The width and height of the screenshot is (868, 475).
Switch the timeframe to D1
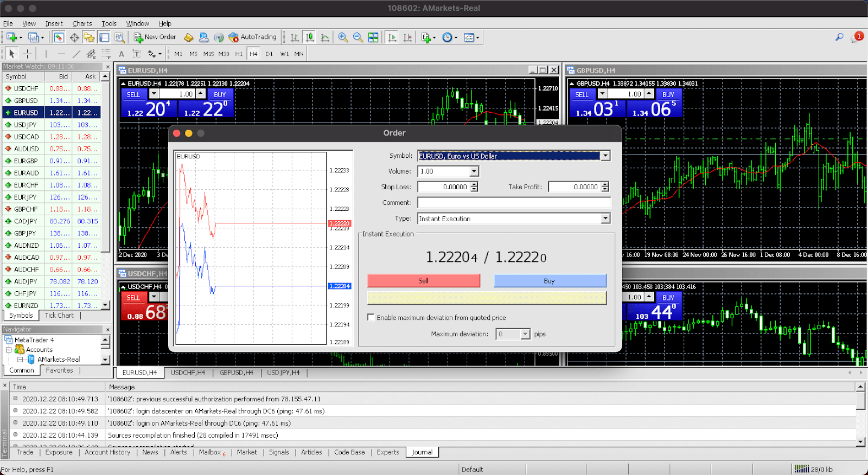pyautogui.click(x=269, y=54)
